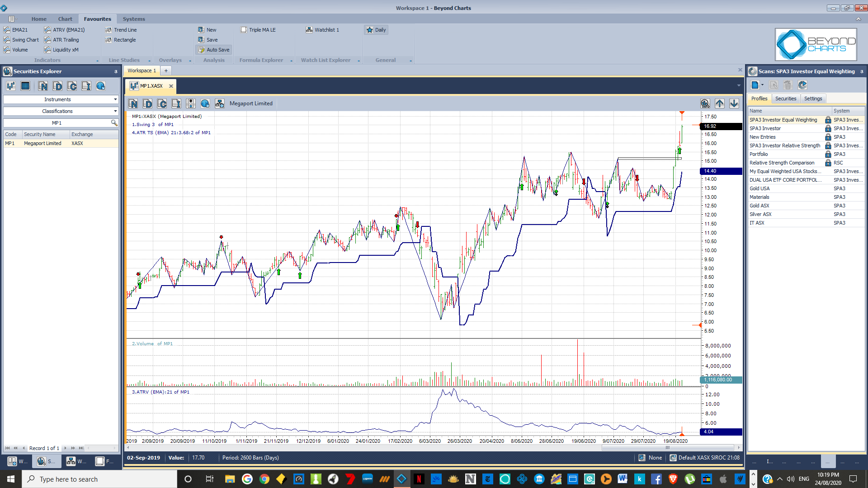Image resolution: width=868 pixels, height=488 pixels.
Task: Add the Liquidity xM indicator
Action: point(61,50)
